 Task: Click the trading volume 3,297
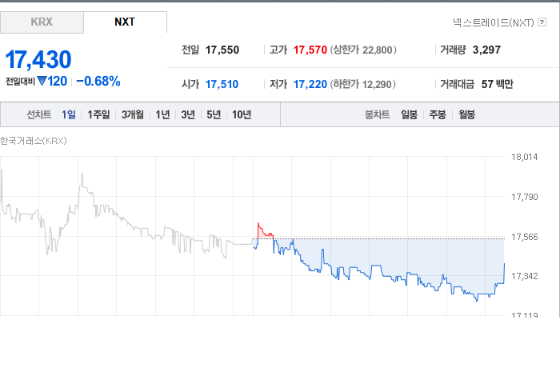coord(486,50)
